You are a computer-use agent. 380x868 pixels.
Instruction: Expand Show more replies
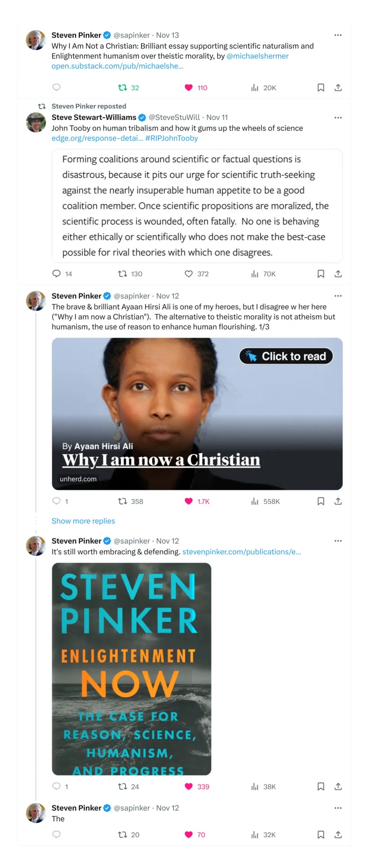(x=83, y=521)
